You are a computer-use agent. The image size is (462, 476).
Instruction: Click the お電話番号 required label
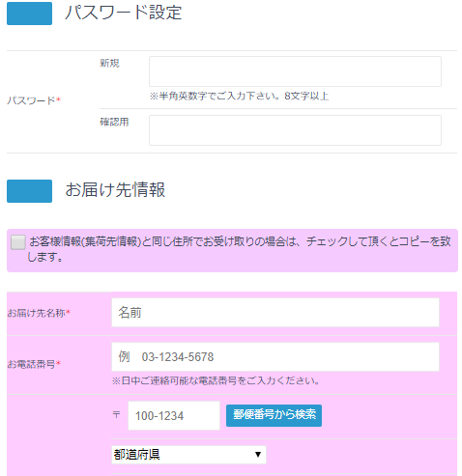34,364
